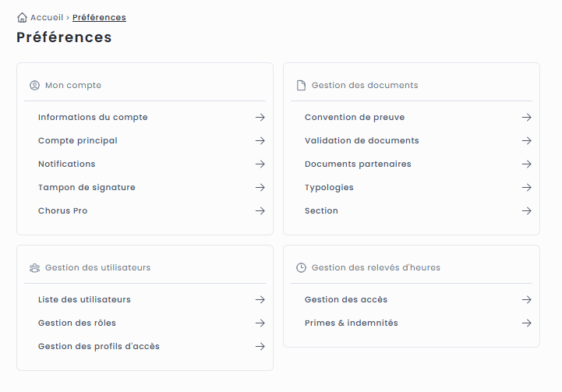Click the arrow icon for Liste des utilisateurs

(x=260, y=300)
